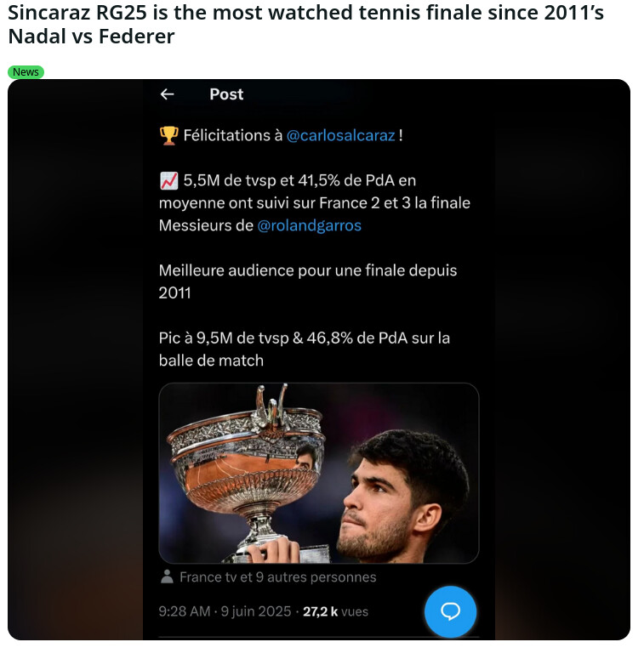Click the person icon beside France tv
The height and width of the screenshot is (659, 644).
167,577
